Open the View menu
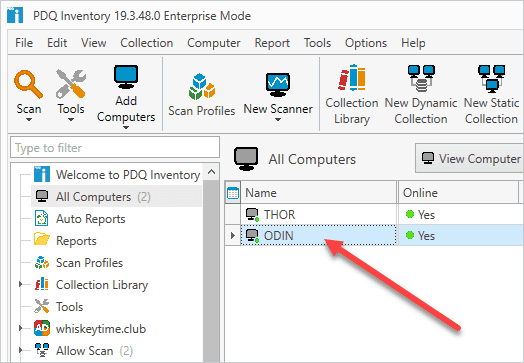The width and height of the screenshot is (524, 363). pyautogui.click(x=93, y=43)
